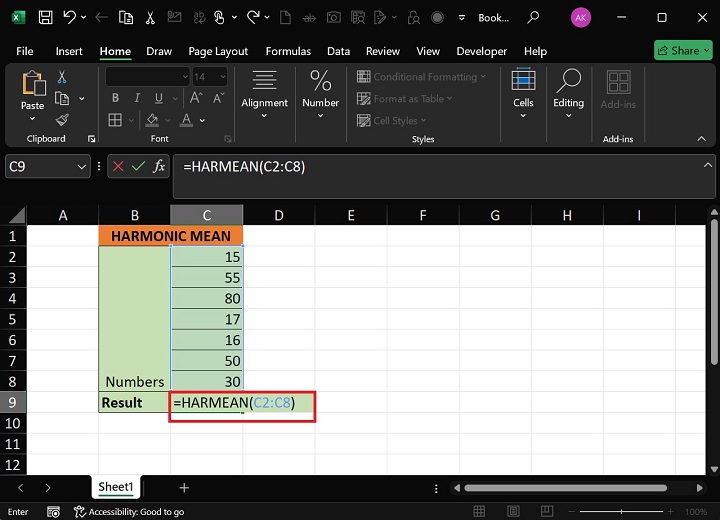
Task: Click the Undo arrow icon
Action: coord(69,17)
